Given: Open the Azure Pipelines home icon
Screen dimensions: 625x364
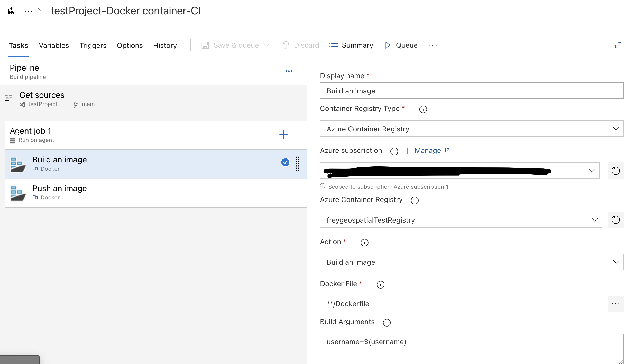Looking at the screenshot, I should [11, 11].
